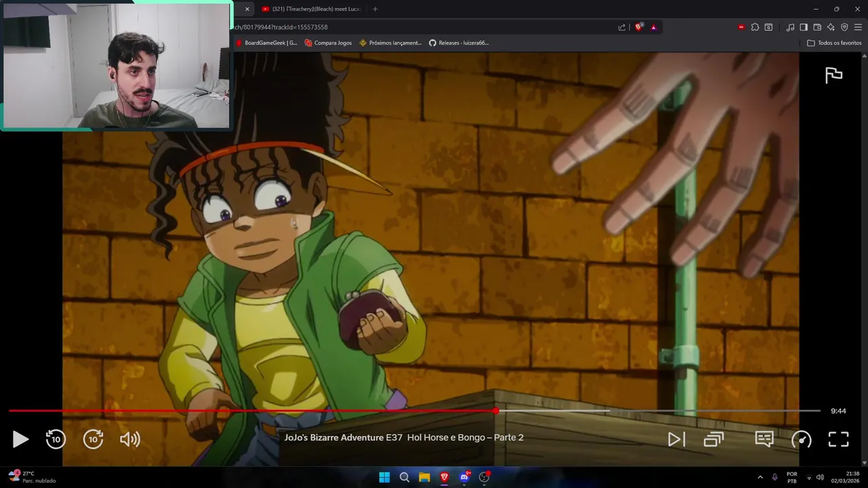
Task: Open Leo AI assistant
Action: [x=831, y=27]
